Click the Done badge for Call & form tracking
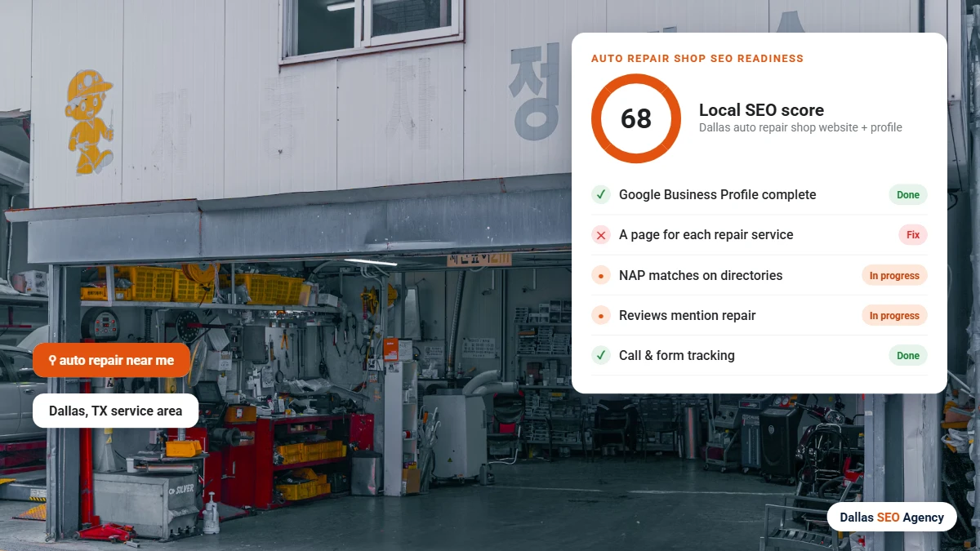 point(908,355)
